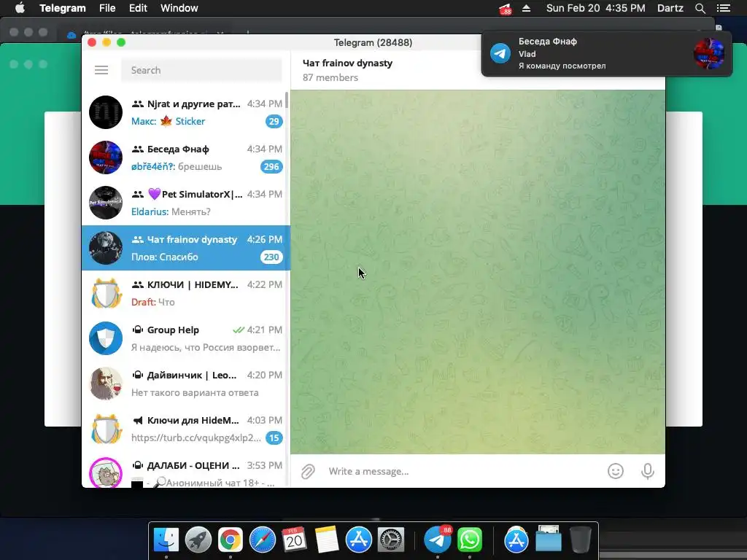The height and width of the screenshot is (560, 747).
Task: Open System Preferences gear in dock
Action: pyautogui.click(x=391, y=540)
